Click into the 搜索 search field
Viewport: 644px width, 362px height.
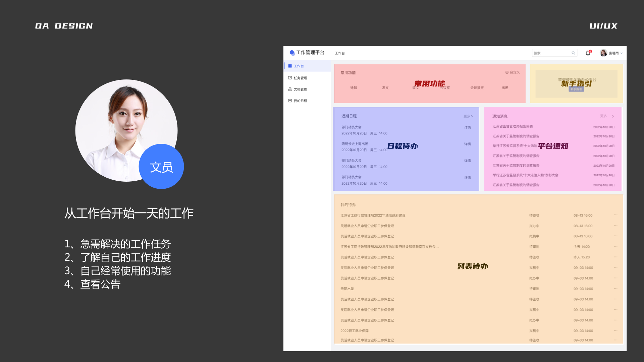point(551,53)
